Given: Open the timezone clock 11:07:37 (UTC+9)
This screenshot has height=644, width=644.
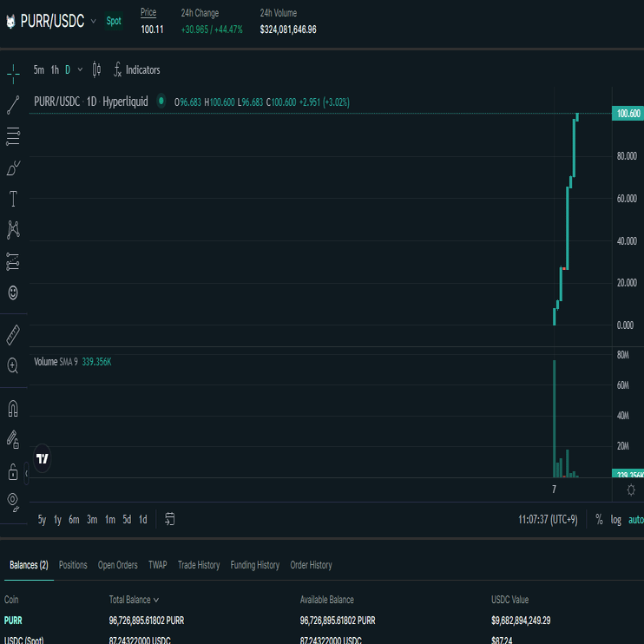Looking at the screenshot, I should click(x=548, y=520).
